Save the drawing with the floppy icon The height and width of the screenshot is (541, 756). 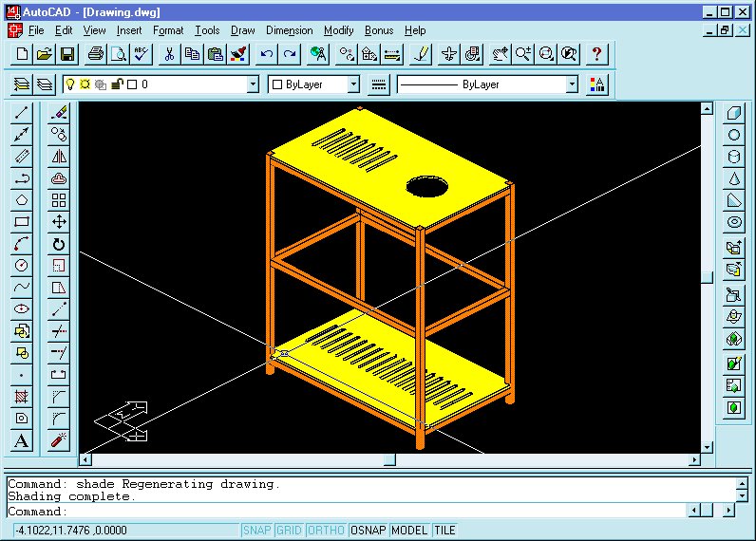(x=67, y=54)
